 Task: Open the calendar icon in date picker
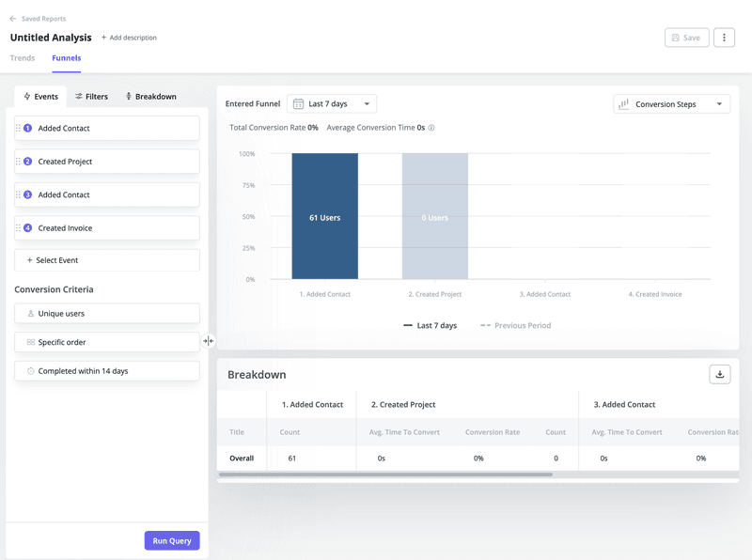299,103
